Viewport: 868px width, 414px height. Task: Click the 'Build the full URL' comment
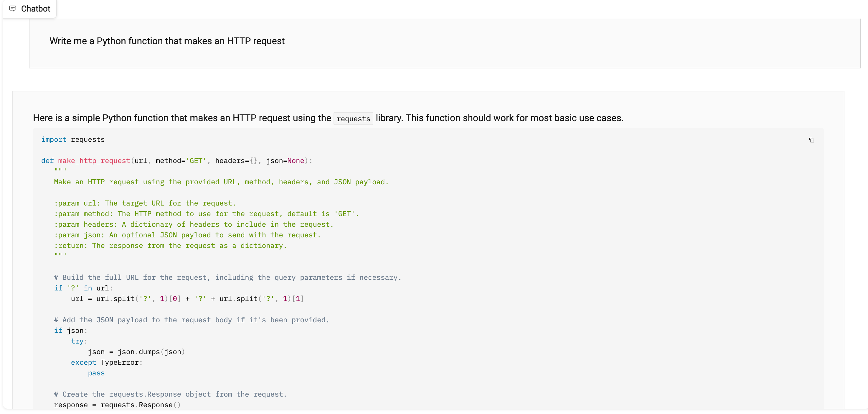[227, 277]
